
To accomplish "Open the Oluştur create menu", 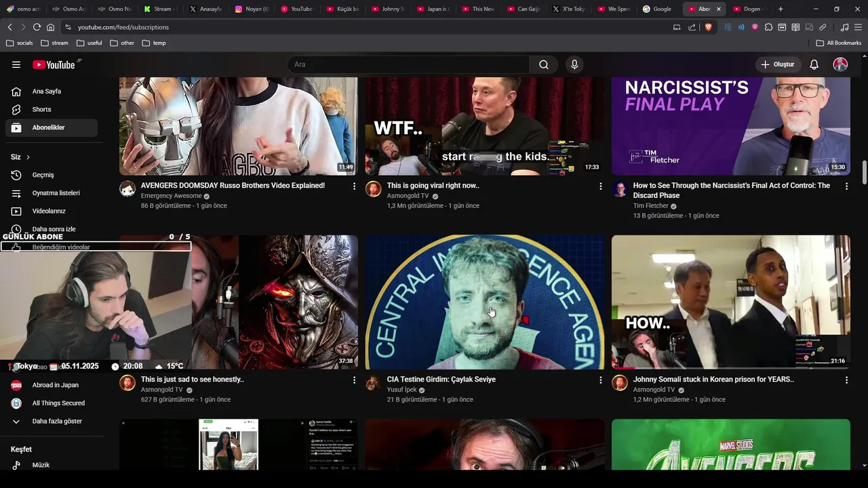I will (777, 64).
